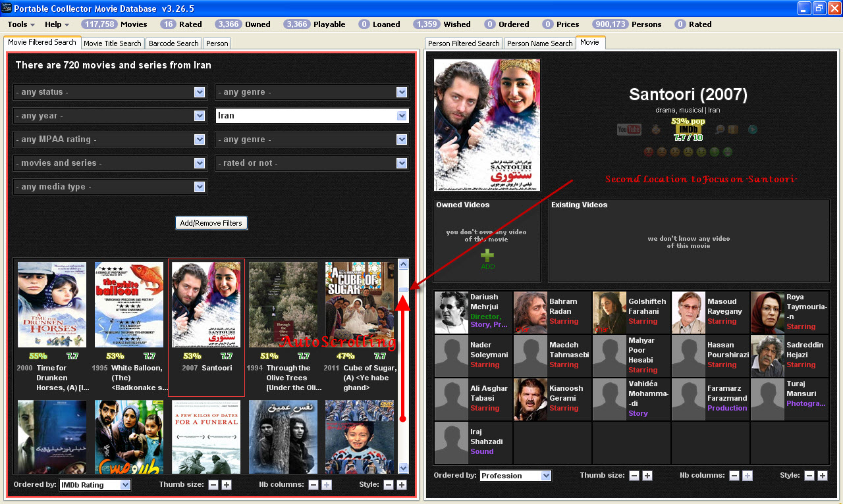Select A Few Kilos of Dates poster

coord(206,436)
